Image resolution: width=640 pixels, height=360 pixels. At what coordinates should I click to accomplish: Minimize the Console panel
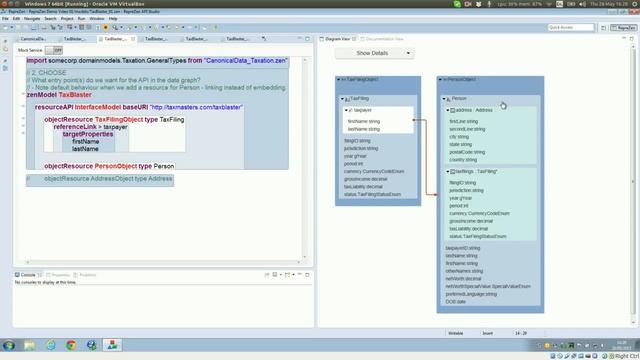[300, 275]
